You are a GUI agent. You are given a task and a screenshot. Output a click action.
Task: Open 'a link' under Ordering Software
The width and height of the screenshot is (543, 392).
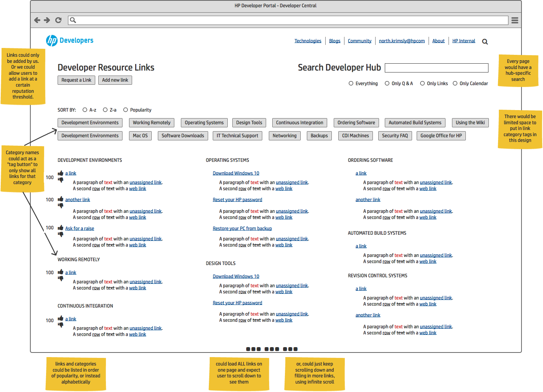point(361,173)
